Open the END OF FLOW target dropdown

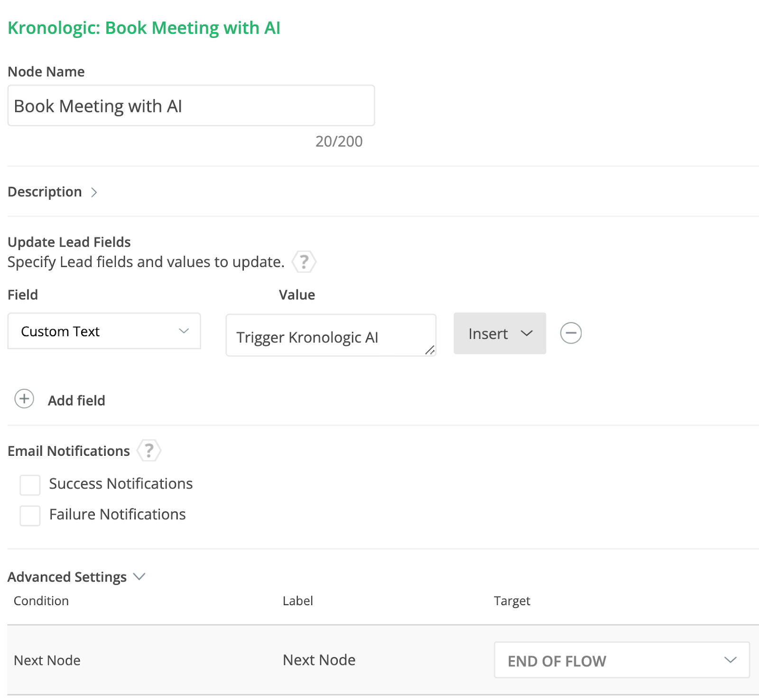621,660
